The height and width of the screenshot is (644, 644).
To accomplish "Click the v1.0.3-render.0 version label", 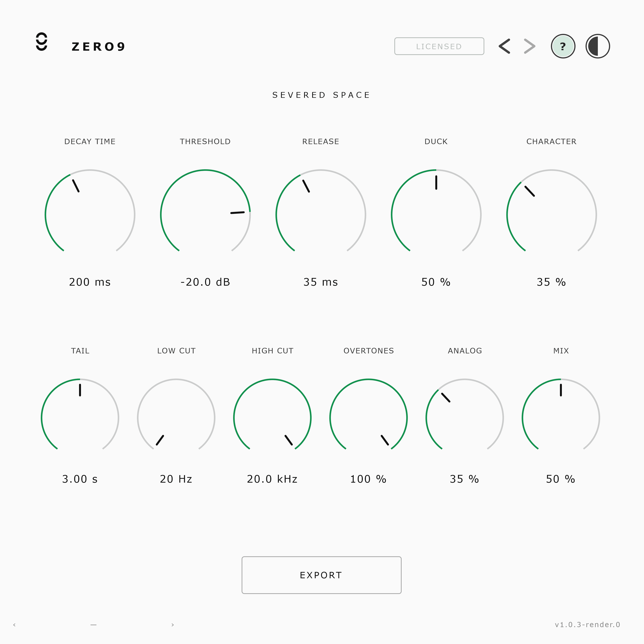I will coord(587,625).
